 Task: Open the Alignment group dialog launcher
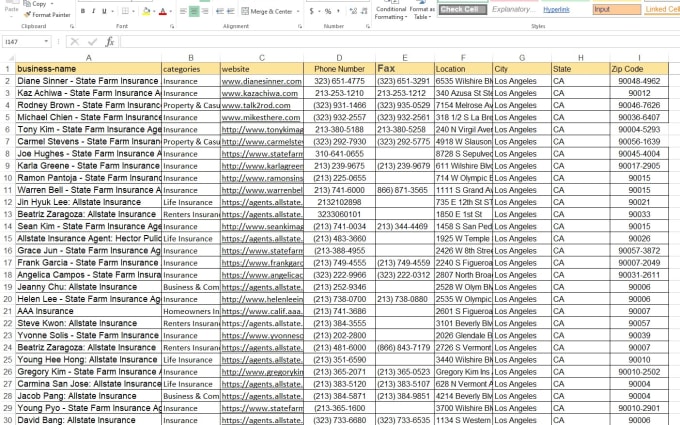coord(300,26)
